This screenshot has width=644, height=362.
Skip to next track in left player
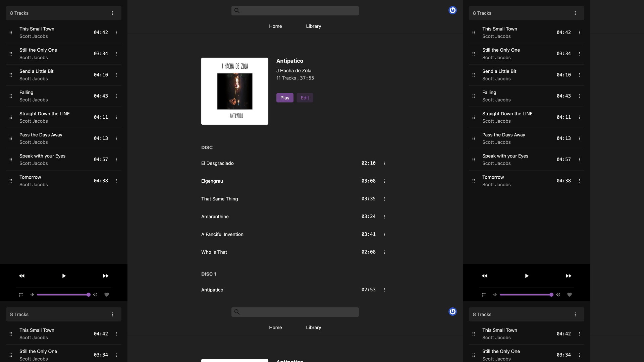106,276
